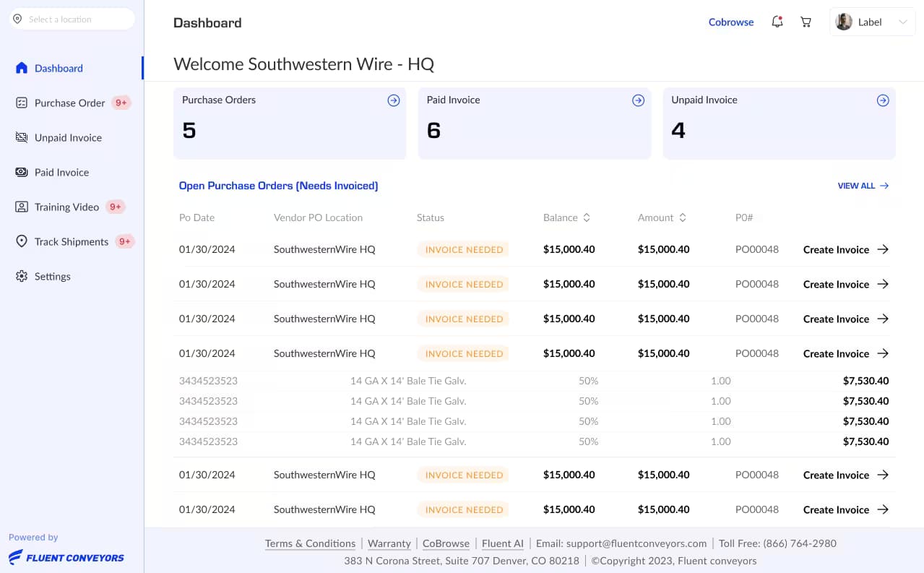
Task: Click the Unpaid Invoice summary card
Action: point(780,124)
